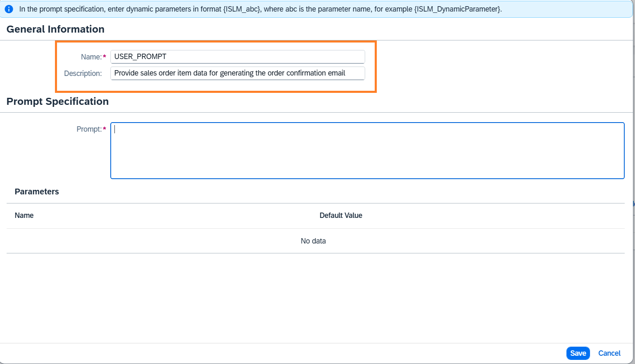The width and height of the screenshot is (635, 364).
Task: Cancel the prompt dialog
Action: click(x=609, y=353)
